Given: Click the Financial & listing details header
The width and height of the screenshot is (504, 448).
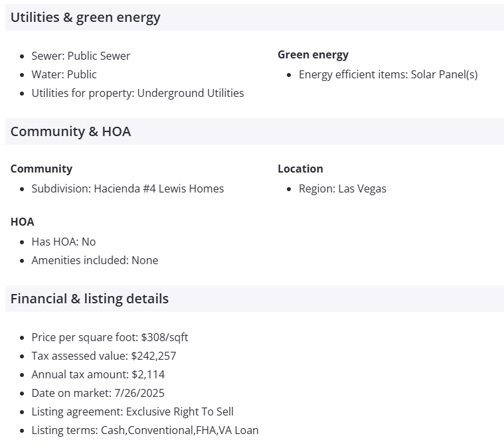Looking at the screenshot, I should tap(90, 299).
